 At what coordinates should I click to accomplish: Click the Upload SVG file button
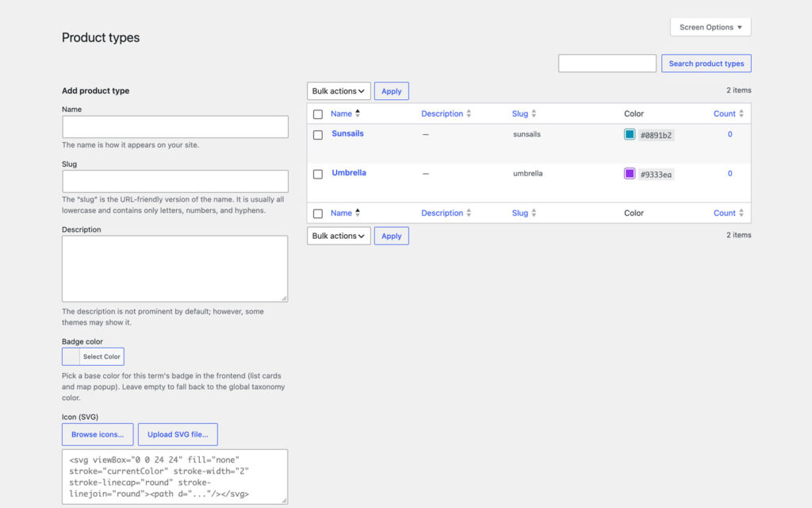pyautogui.click(x=178, y=434)
